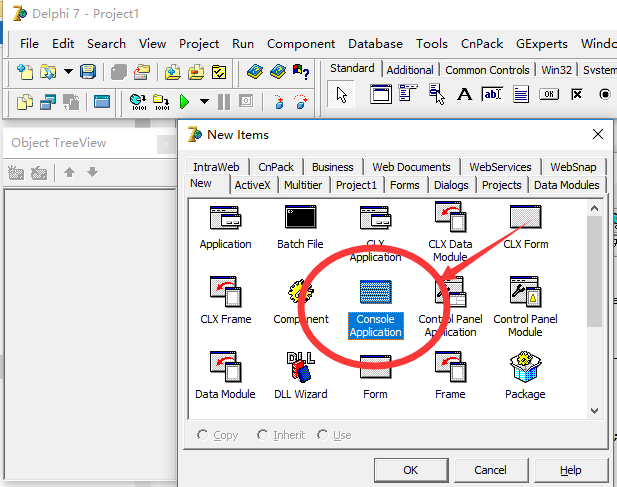Image resolution: width=617 pixels, height=487 pixels.
Task: Click the Step Over icon
Action: 301,102
